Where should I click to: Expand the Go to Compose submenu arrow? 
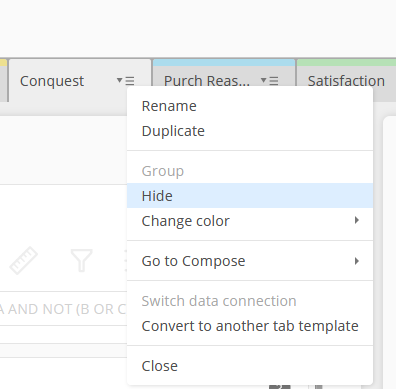pos(357,261)
